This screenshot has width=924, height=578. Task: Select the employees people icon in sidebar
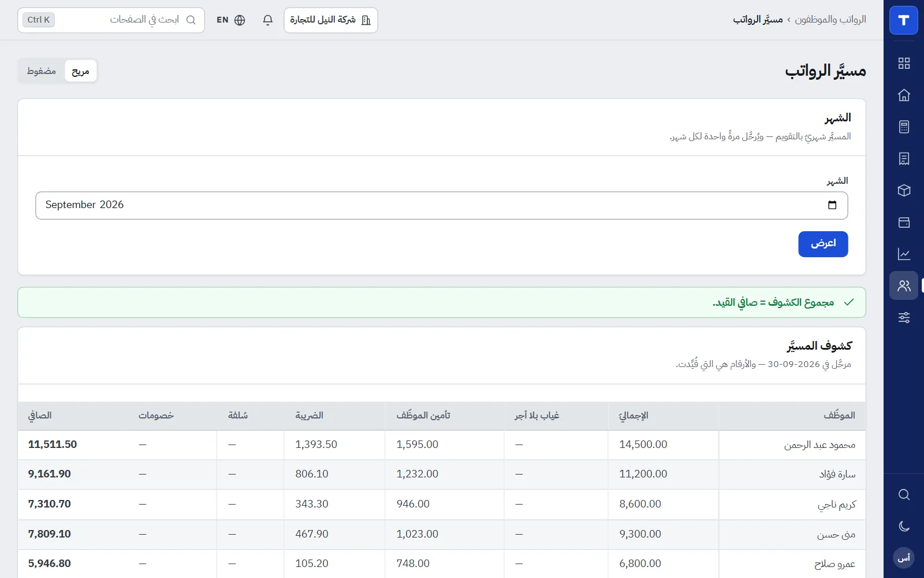coord(904,286)
